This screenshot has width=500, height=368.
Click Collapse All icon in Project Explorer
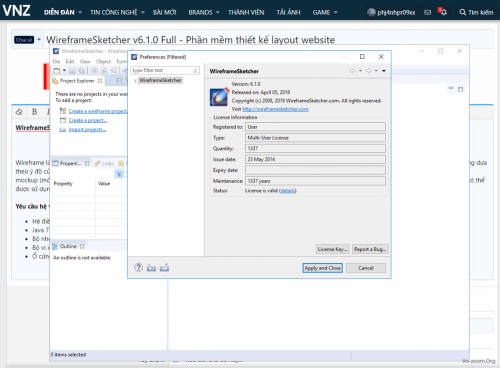(119, 81)
